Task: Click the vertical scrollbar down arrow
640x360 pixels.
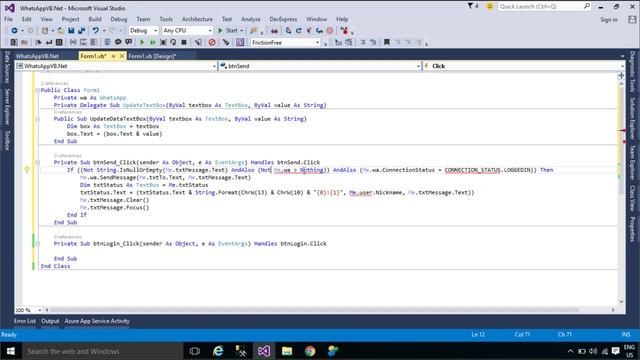Action: [x=621, y=302]
